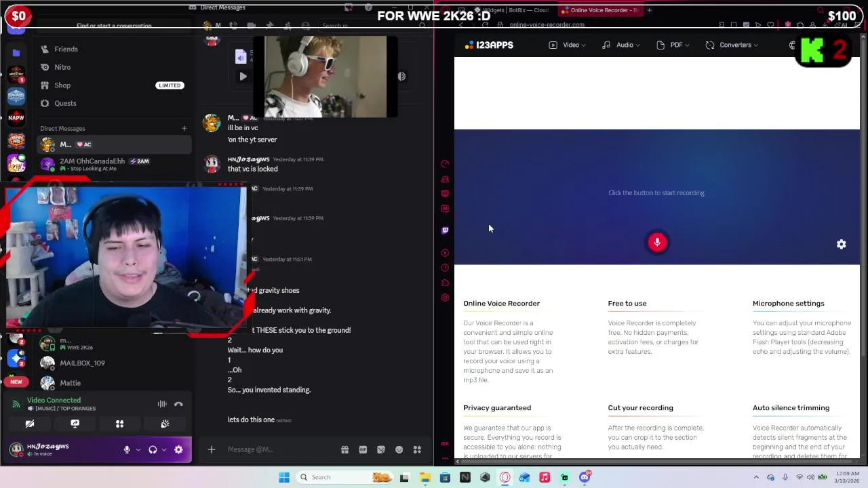Show hidden system tray icons
Viewport: 868px width, 488px height.
coord(756,477)
